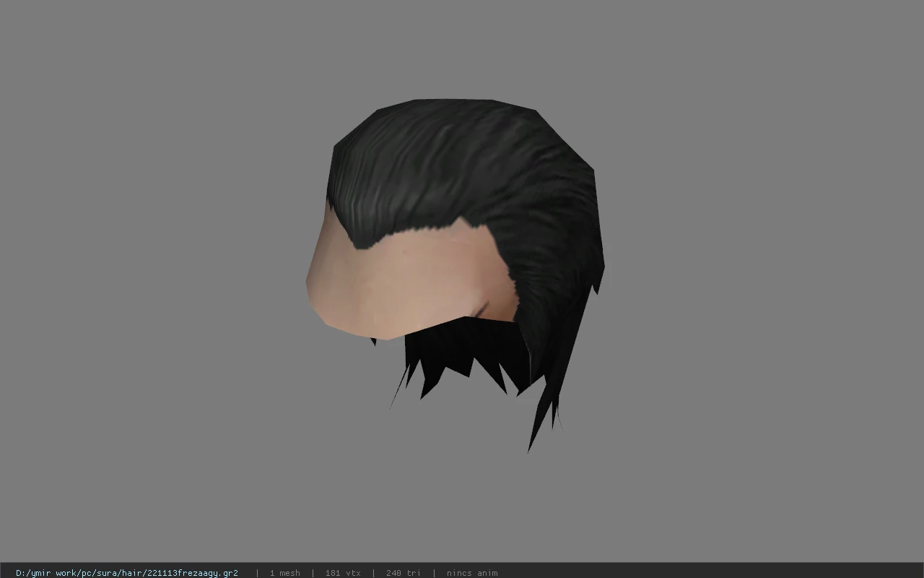This screenshot has width=924, height=578.
Task: Click the file path D:/ymir work/pc/sura/hair/221113frezaagy.gr2
Action: 127,573
